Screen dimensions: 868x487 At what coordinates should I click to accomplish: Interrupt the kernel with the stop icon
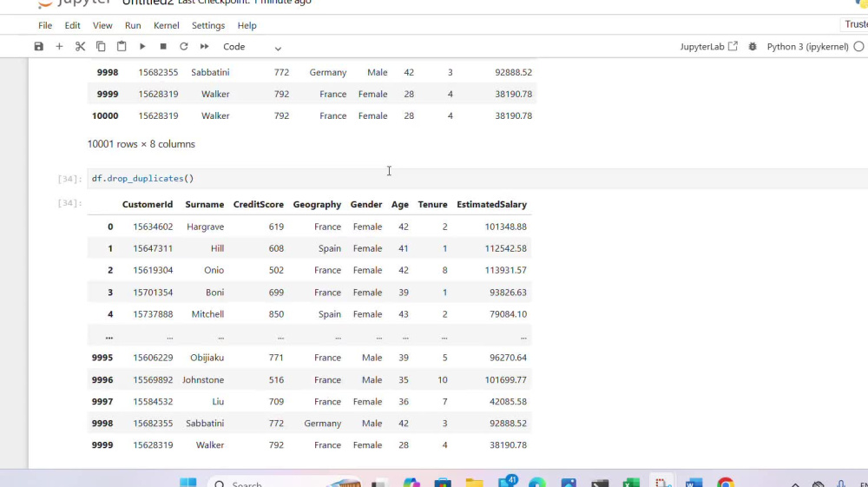[163, 47]
